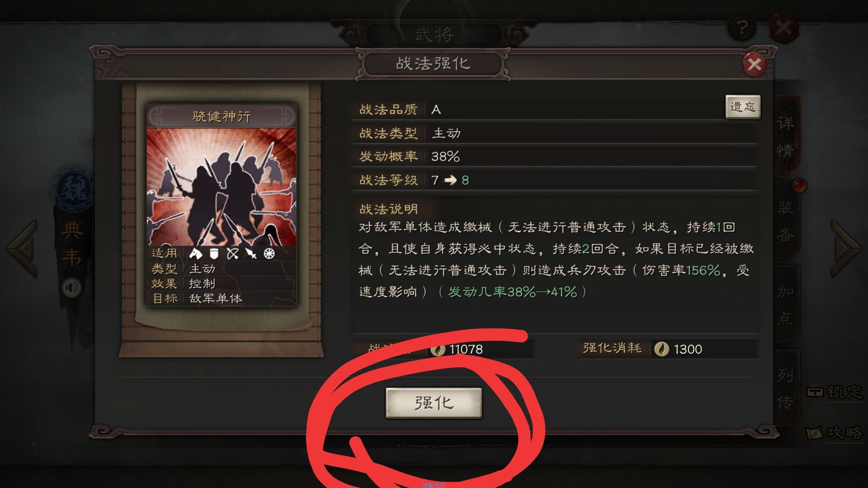The width and height of the screenshot is (868, 488).
Task: Select the cavalry horse troop icon
Action: tap(195, 253)
